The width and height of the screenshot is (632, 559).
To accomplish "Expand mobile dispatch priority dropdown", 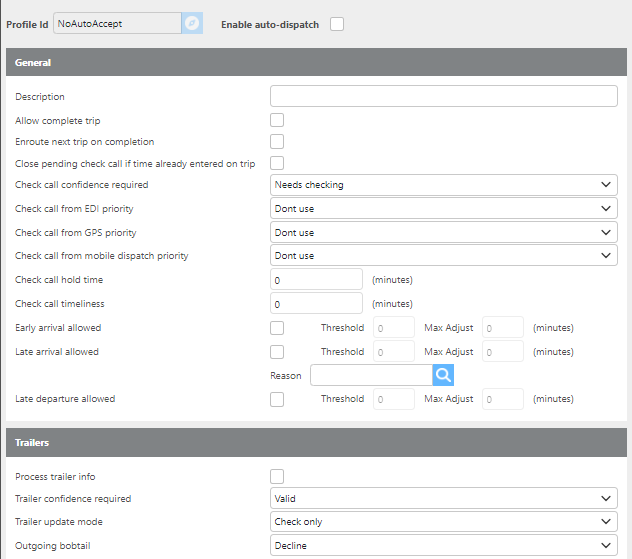I will pos(444,255).
